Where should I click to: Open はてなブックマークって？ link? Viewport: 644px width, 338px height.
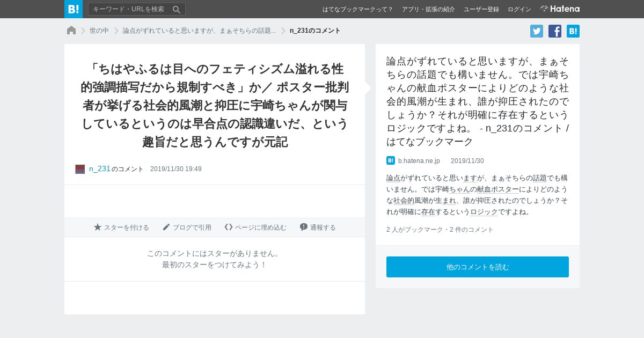click(x=358, y=9)
